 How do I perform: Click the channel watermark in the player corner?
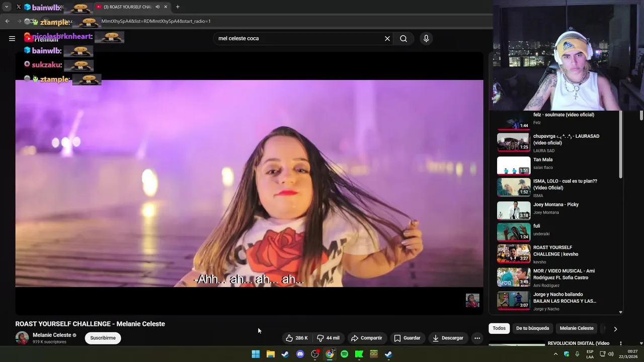point(472,300)
